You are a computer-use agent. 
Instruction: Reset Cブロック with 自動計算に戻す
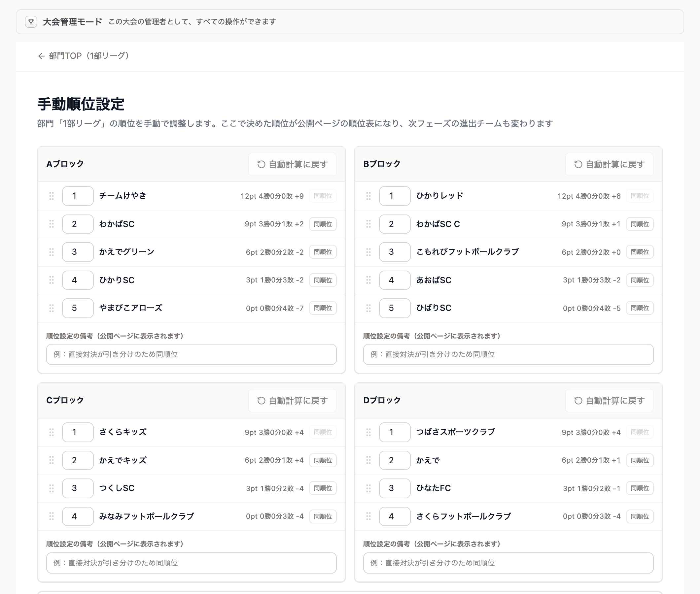click(293, 400)
